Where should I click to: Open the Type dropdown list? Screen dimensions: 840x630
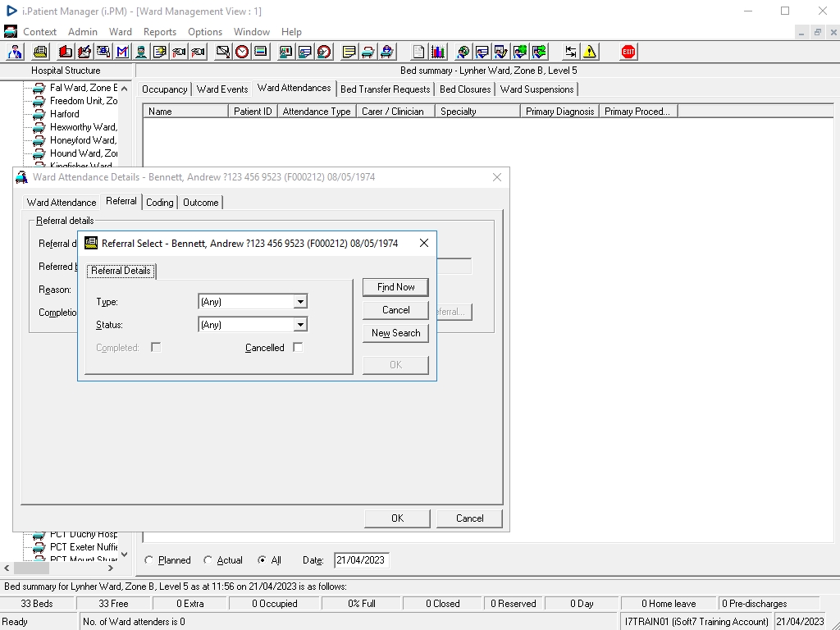(300, 302)
